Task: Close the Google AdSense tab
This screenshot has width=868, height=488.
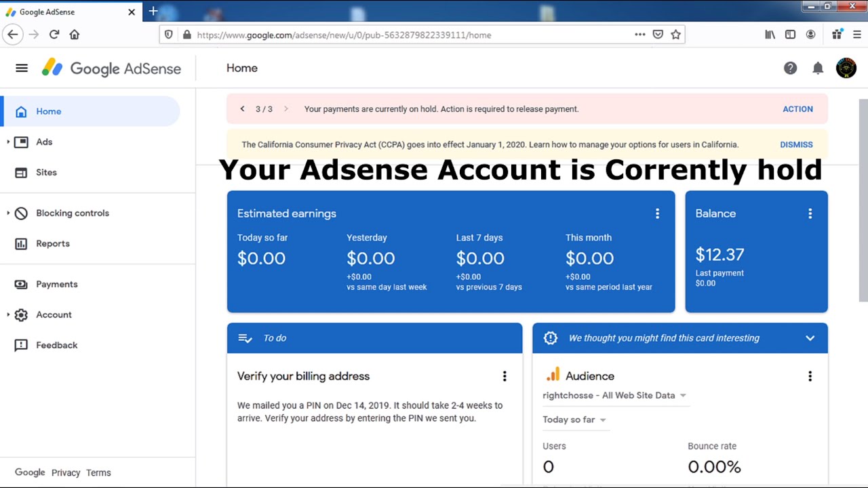Action: pyautogui.click(x=132, y=12)
